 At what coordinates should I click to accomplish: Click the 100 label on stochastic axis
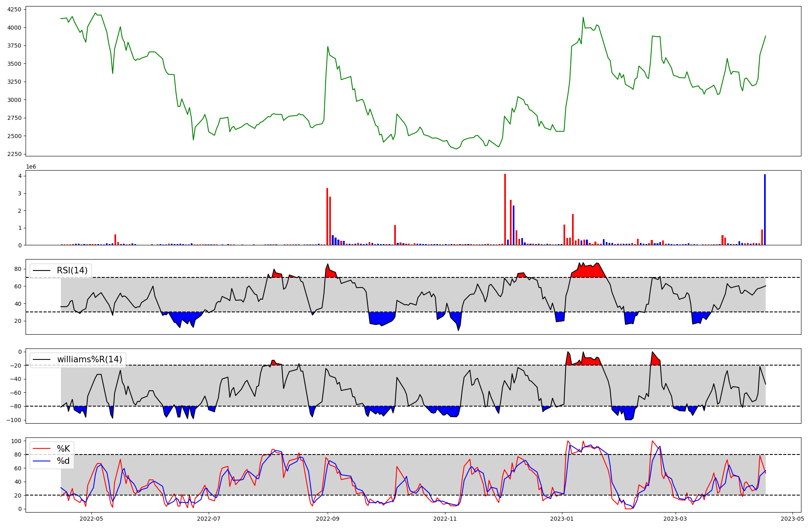tap(17, 441)
